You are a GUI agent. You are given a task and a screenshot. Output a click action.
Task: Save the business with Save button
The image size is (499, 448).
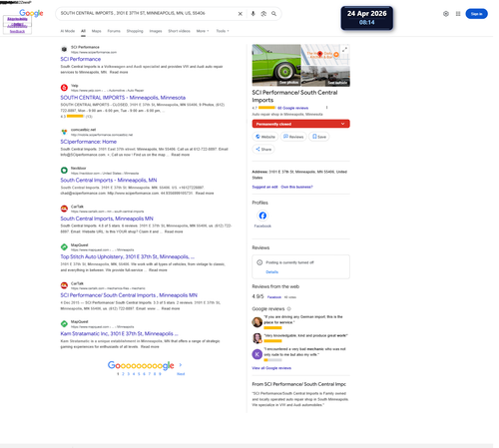(x=319, y=137)
